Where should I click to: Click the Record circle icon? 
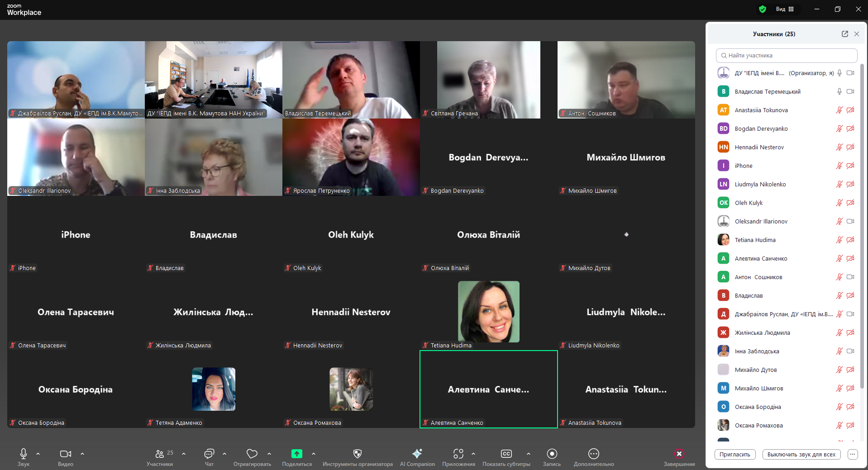click(x=552, y=454)
